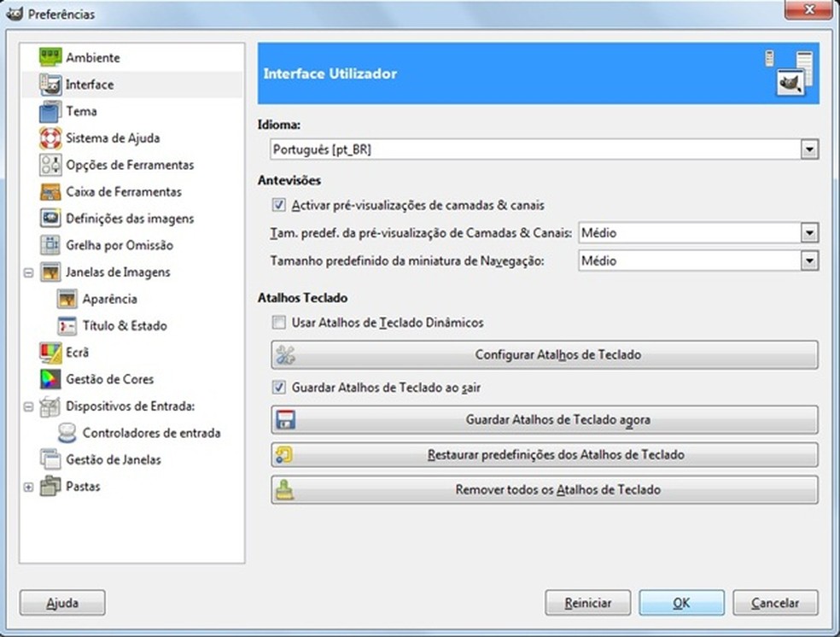Select the Aparência label
This screenshot has width=840, height=637.
tap(110, 298)
